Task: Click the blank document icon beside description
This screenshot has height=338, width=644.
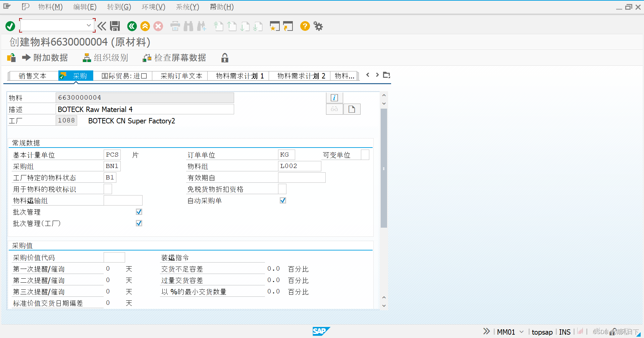Action: (x=352, y=109)
